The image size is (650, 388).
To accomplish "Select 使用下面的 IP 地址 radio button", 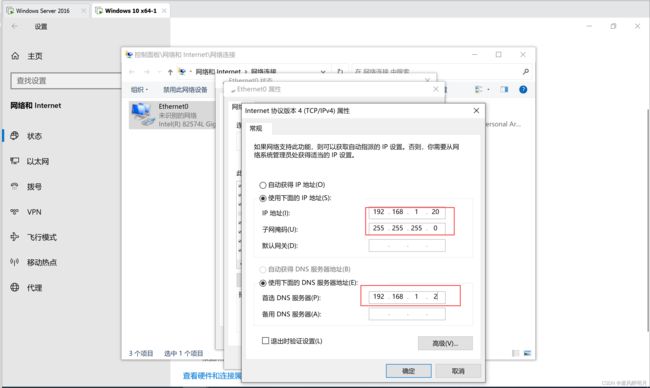I will (x=262, y=198).
